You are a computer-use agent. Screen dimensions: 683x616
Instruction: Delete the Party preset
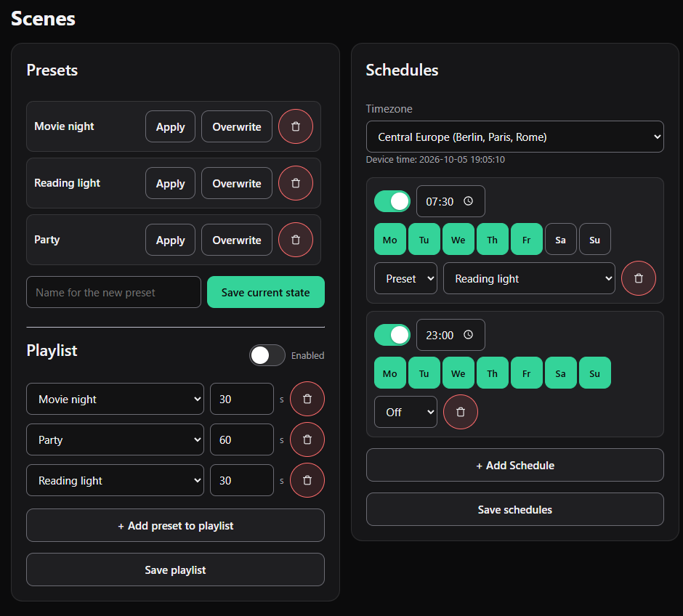295,240
